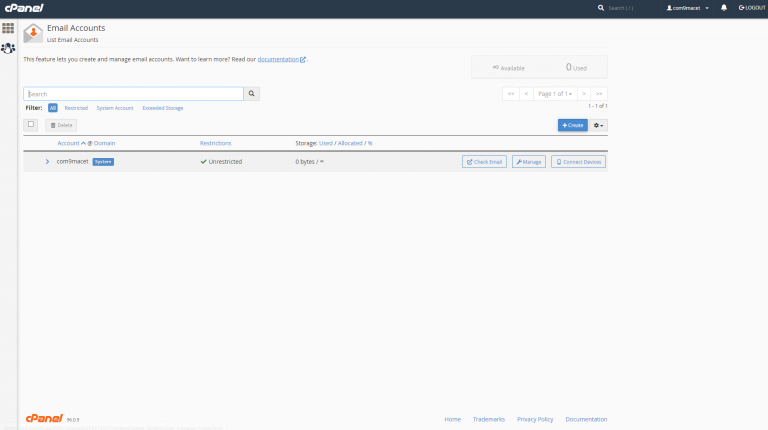768x430 pixels.
Task: Click Check Email for com9macet
Action: 485,161
